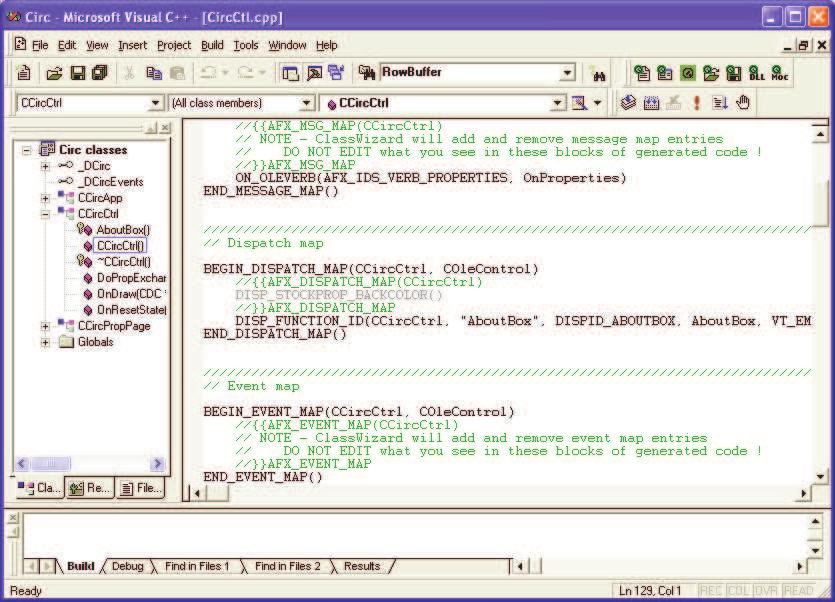Collapse the CCircCtrl class node
The height and width of the screenshot is (602, 835).
(x=45, y=214)
